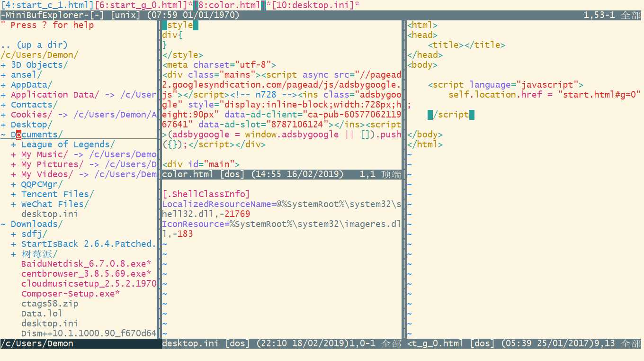This screenshot has width=644, height=361.
Task: Click the t_g_0.html status line
Action: point(525,343)
